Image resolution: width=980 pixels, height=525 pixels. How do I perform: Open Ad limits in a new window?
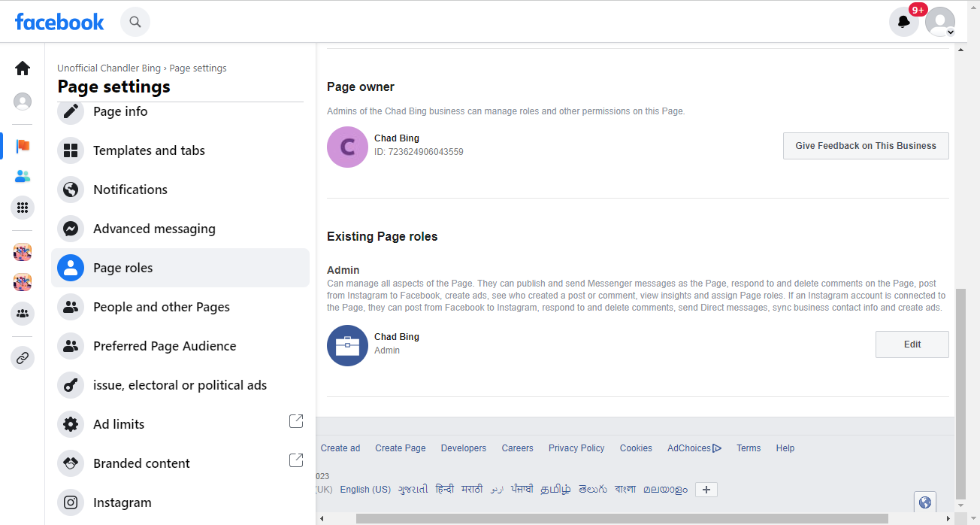296,421
